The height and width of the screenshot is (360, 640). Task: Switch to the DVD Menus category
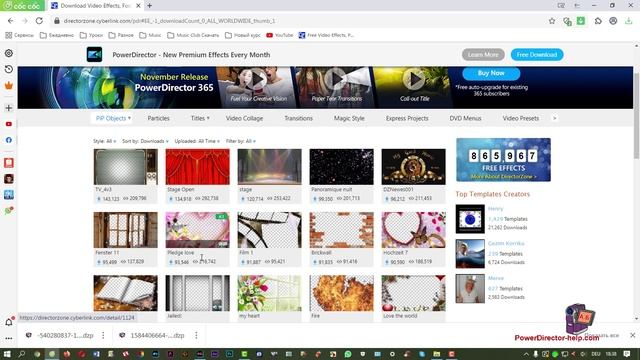click(465, 118)
